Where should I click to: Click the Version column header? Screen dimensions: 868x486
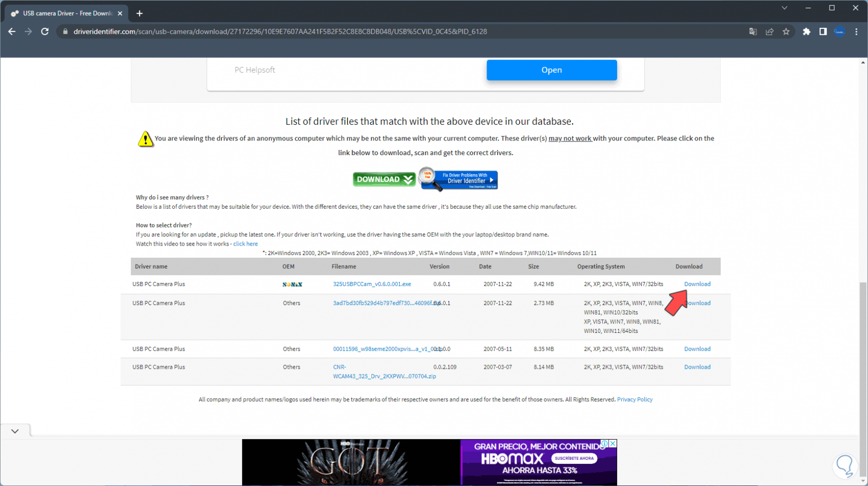tap(439, 267)
